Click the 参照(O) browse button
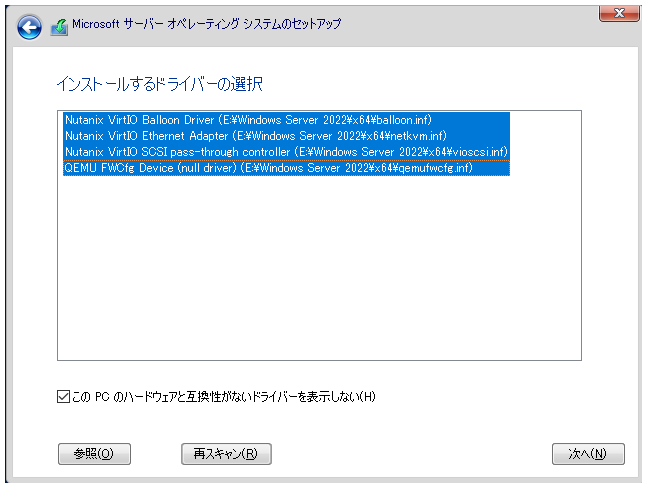645x483 pixels. pyautogui.click(x=94, y=454)
